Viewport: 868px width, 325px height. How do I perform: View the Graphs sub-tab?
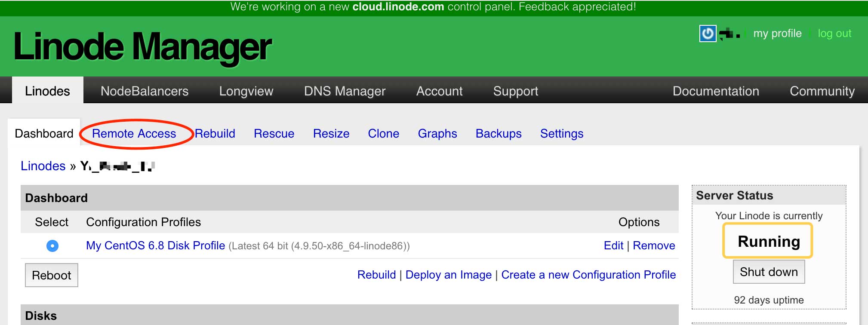[437, 134]
